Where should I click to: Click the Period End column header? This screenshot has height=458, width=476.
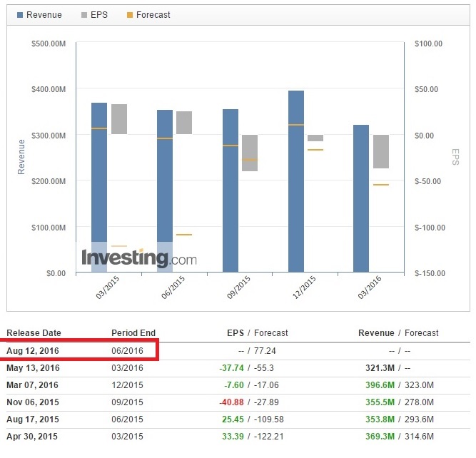point(133,333)
